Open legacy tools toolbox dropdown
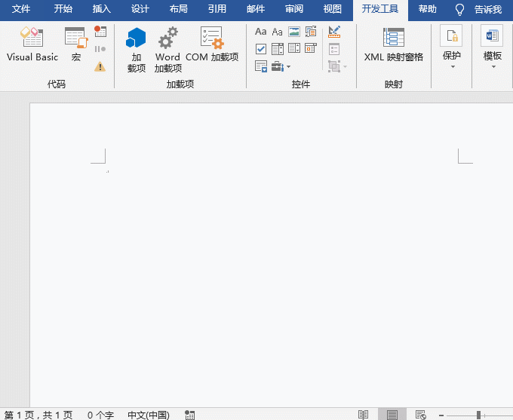Image resolution: width=513 pixels, height=420 pixels. [x=281, y=66]
